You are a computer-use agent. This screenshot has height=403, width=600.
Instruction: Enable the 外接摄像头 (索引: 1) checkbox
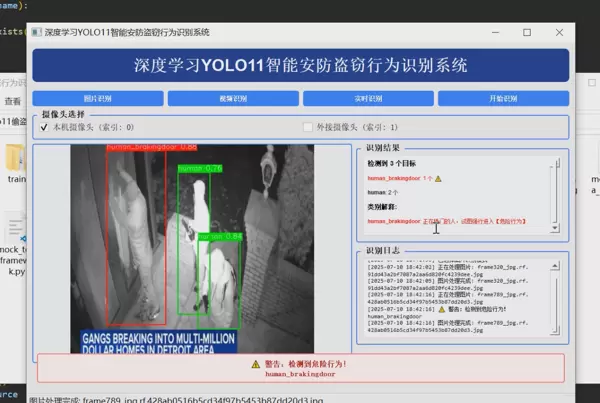click(308, 128)
